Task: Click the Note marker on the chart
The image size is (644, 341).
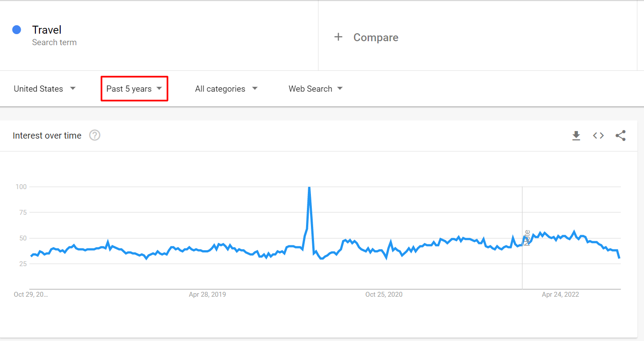Action: click(527, 237)
